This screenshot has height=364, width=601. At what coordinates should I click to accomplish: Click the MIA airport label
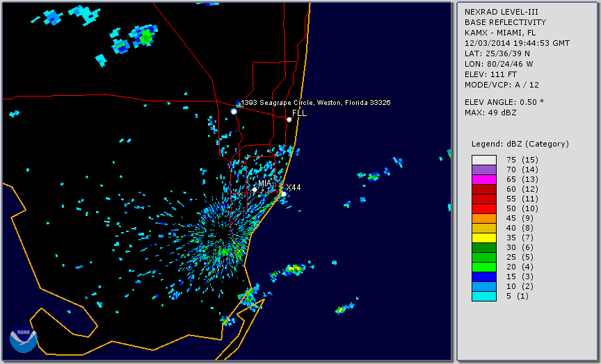point(265,183)
